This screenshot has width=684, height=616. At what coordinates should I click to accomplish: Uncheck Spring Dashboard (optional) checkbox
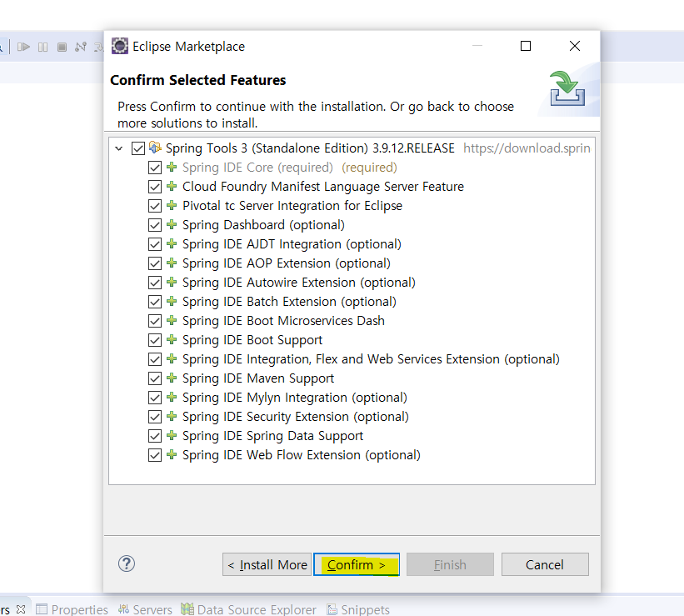[155, 225]
